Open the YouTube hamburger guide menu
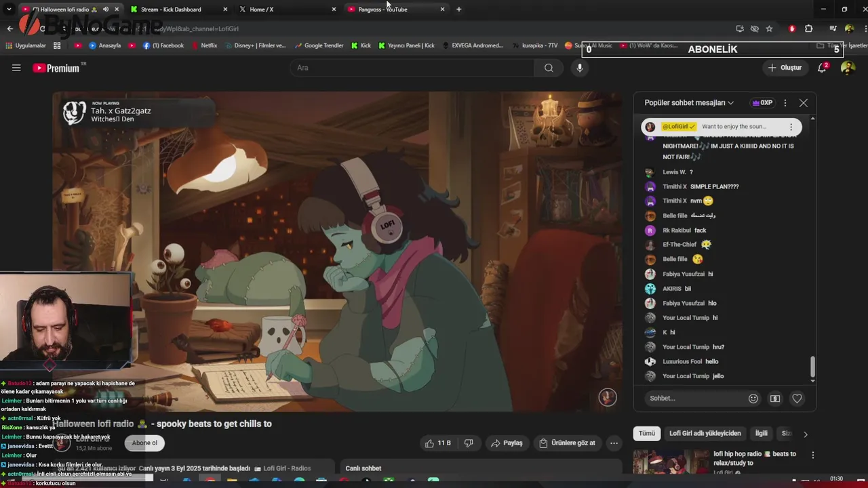 tap(16, 68)
